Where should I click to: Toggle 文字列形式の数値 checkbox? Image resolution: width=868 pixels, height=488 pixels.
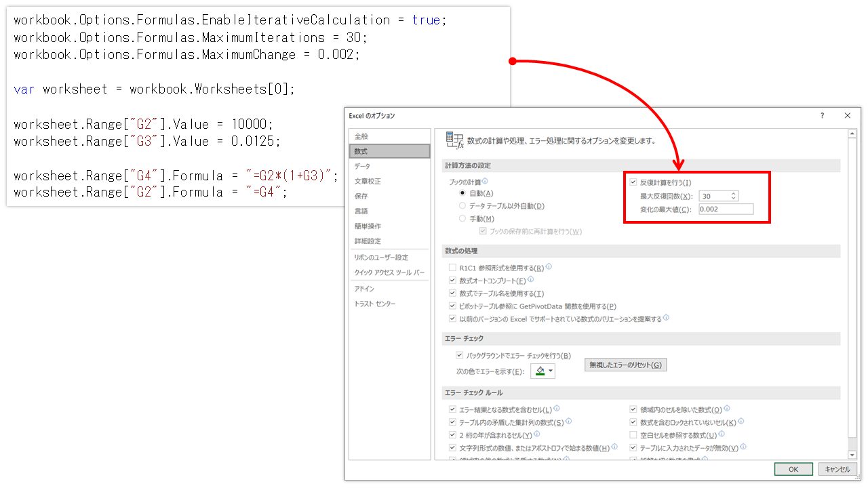tap(452, 448)
